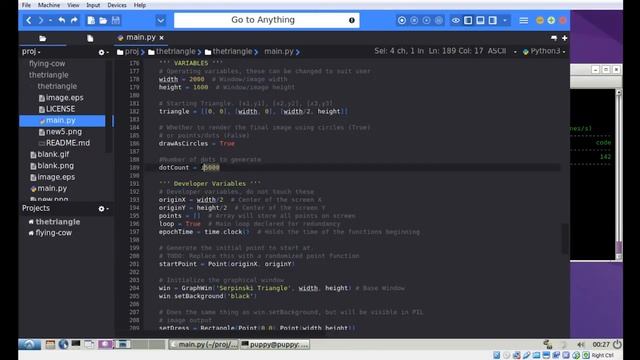Click the second macro control icon after Record
Viewport: 640px width, 360px height.
click(414, 20)
